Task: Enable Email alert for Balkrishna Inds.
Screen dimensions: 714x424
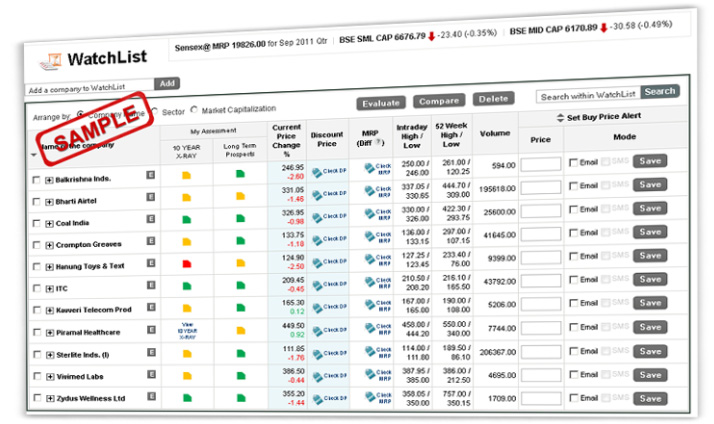Action: point(573,162)
